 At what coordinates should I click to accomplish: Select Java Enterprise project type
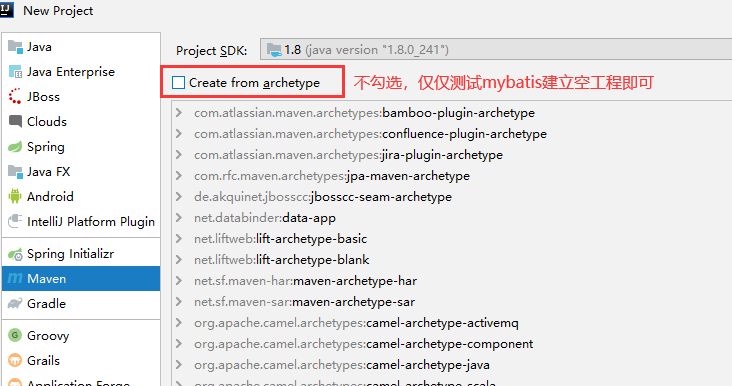81,72
